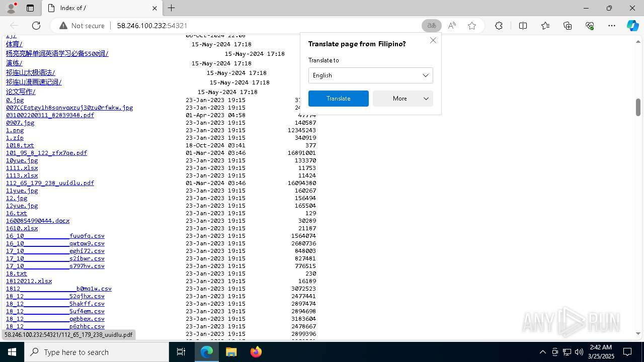The width and height of the screenshot is (644, 362).
Task: Toggle the translate icon in address bar
Action: coord(431,26)
